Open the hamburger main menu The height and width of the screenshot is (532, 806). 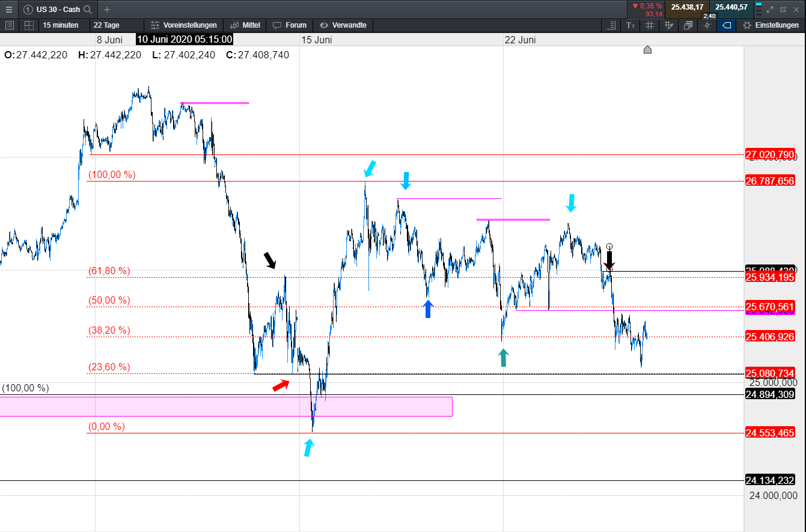[8, 9]
